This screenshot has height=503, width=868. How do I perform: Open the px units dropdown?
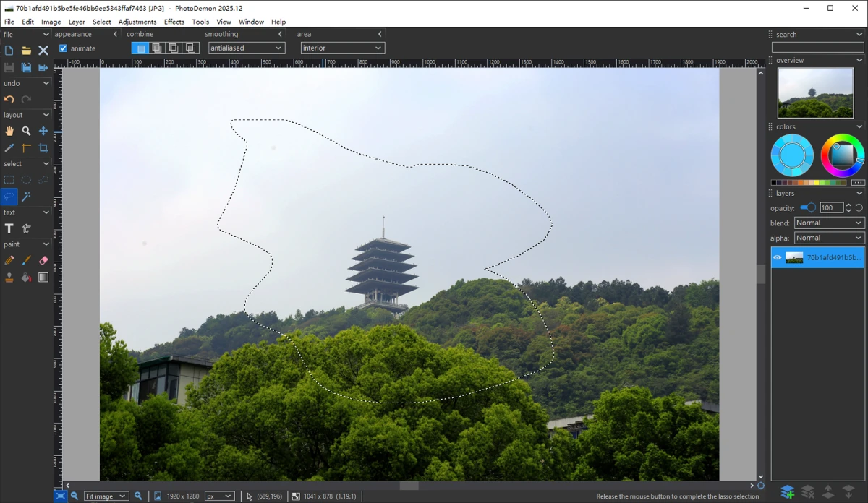pos(220,496)
